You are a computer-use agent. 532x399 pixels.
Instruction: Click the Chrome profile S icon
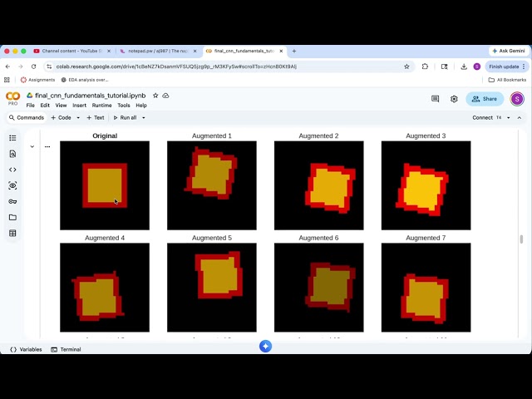[476, 66]
